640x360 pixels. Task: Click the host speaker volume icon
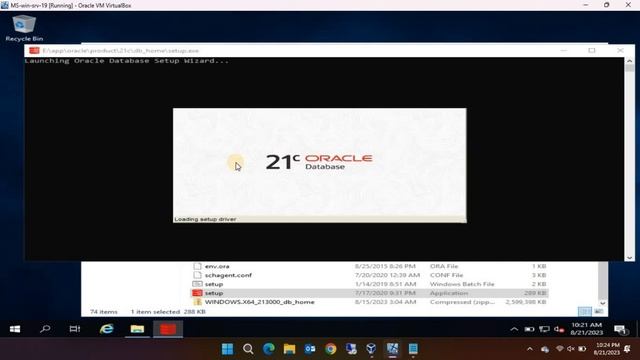point(571,349)
